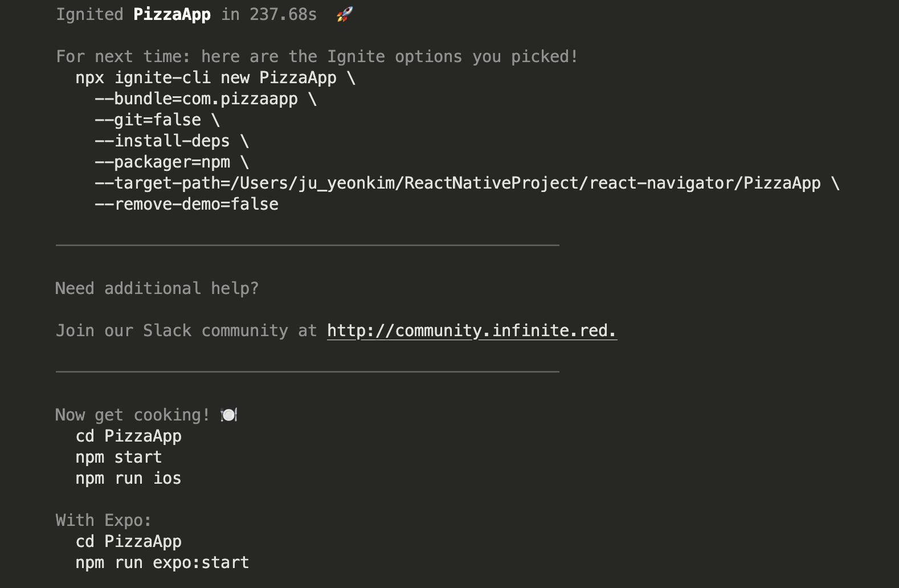The height and width of the screenshot is (588, 899).
Task: Click the With Expo: heading
Action: 104,521
